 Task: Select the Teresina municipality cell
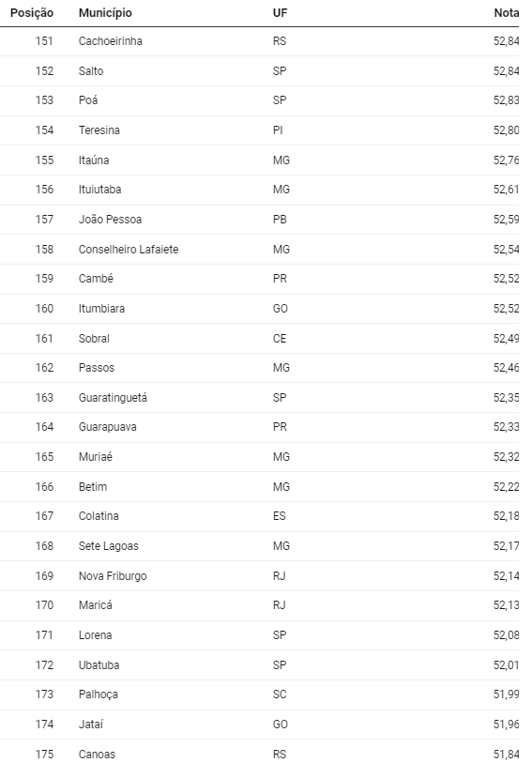pos(99,130)
